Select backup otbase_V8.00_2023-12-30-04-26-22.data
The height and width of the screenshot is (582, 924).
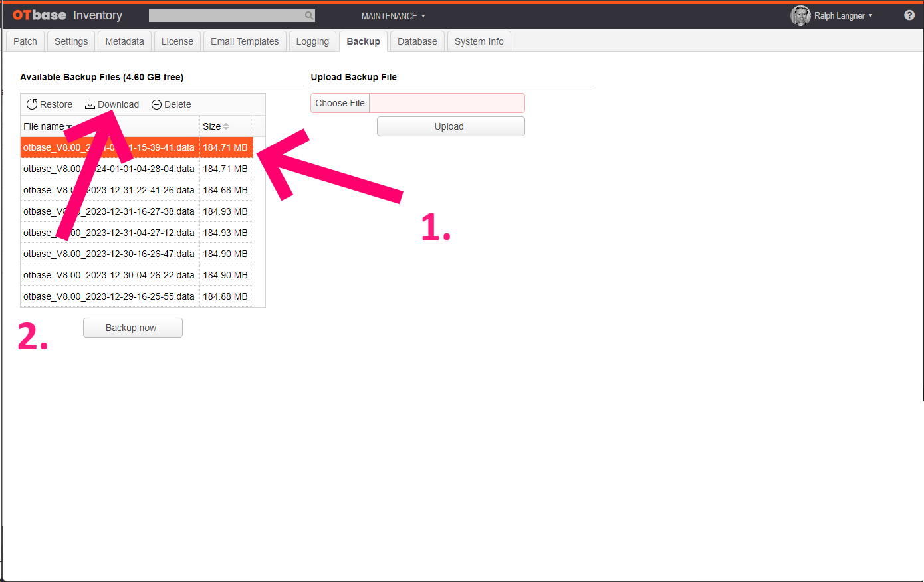click(110, 275)
